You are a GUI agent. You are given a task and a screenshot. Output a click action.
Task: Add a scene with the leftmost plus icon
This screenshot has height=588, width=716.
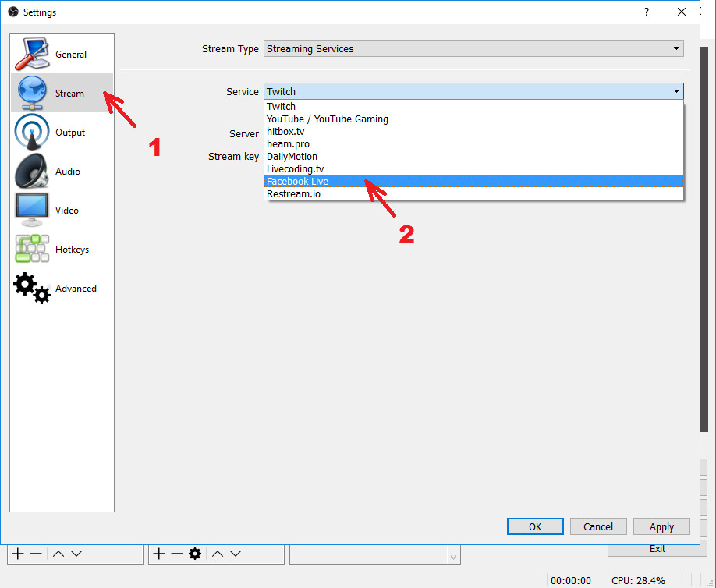(x=18, y=554)
